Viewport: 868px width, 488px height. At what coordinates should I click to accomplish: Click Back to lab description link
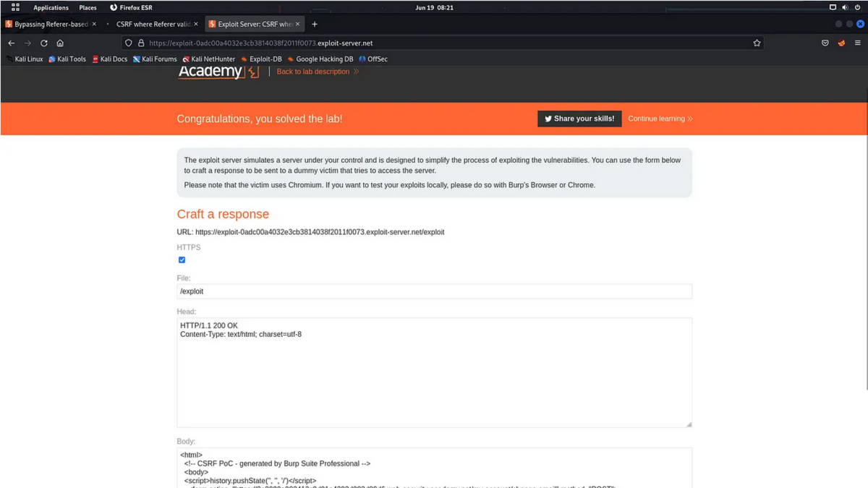pos(318,72)
